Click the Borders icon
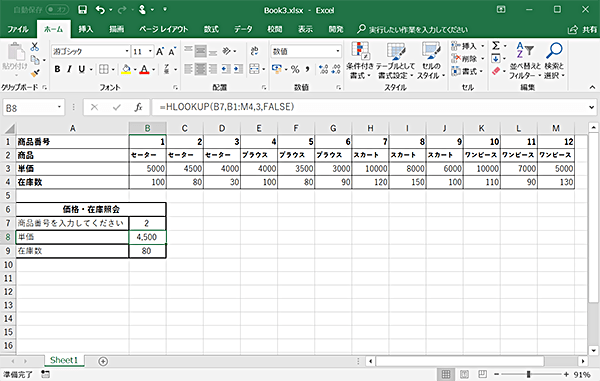 tap(104, 69)
